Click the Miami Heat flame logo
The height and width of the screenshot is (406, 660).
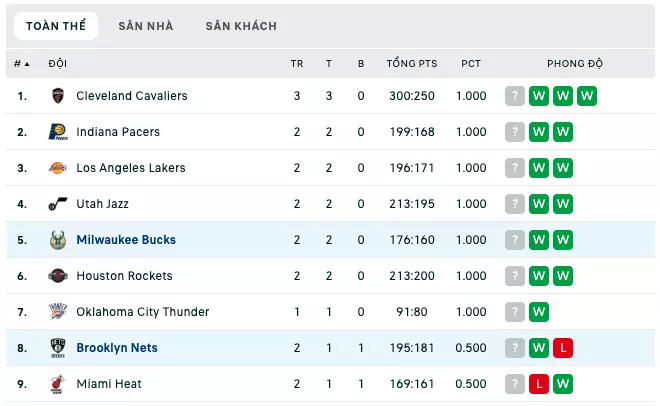pyautogui.click(x=58, y=384)
